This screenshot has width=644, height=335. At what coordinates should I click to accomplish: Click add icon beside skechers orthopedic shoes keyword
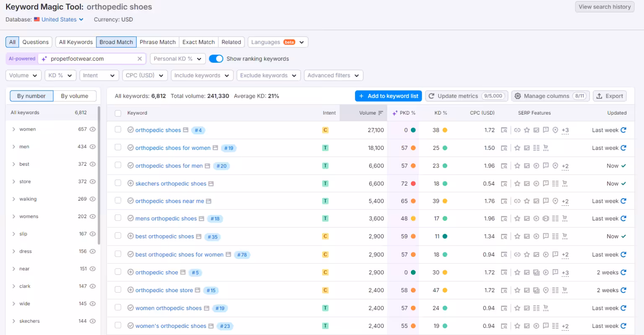[x=130, y=183]
